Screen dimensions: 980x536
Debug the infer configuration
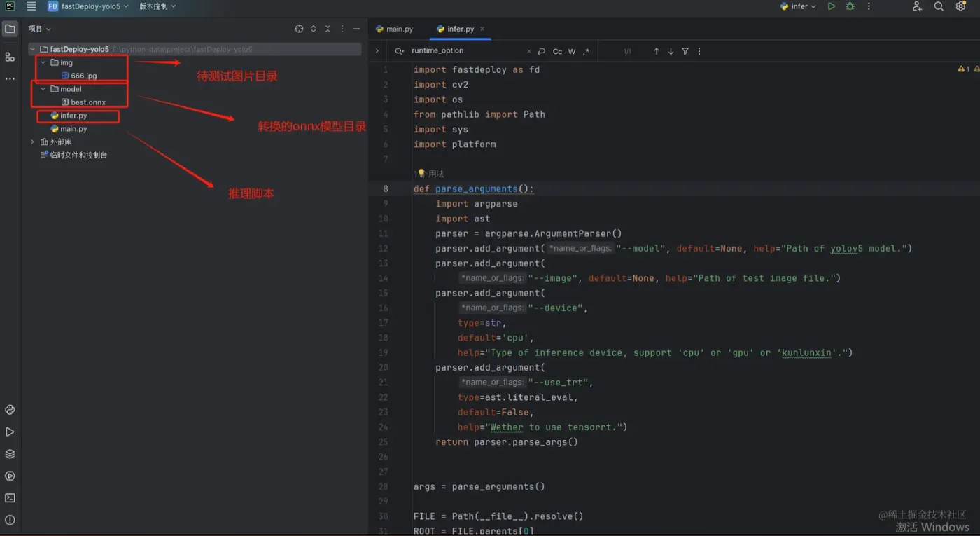[850, 6]
